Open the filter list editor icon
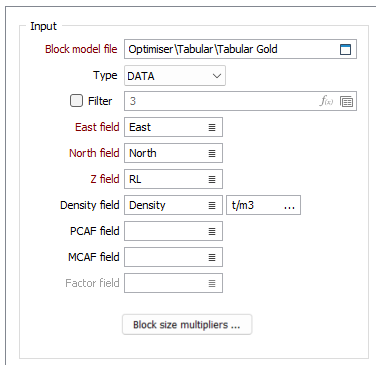376x368 pixels. point(346,101)
